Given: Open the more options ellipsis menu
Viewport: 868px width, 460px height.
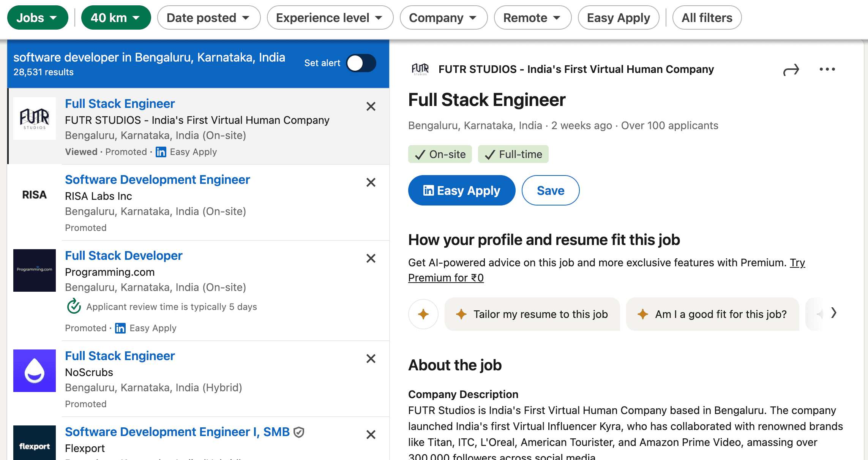Looking at the screenshot, I should [x=827, y=69].
